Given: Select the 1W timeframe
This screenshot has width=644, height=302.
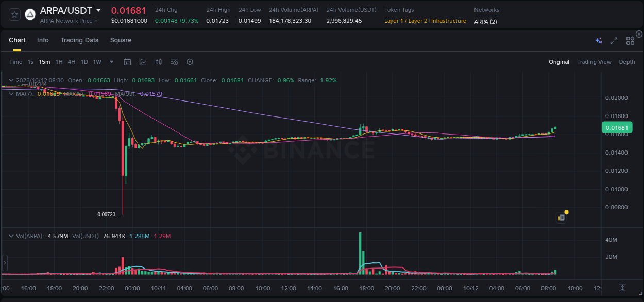Looking at the screenshot, I should 97,61.
